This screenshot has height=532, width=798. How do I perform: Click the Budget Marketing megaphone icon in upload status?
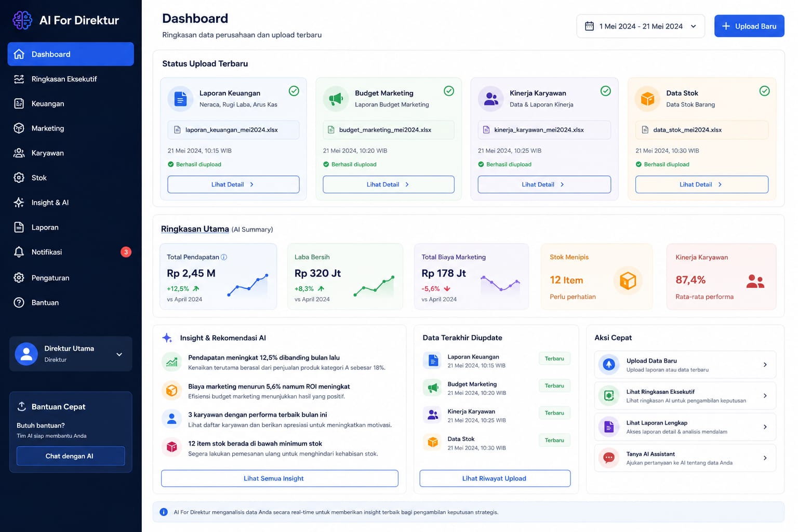pos(336,98)
